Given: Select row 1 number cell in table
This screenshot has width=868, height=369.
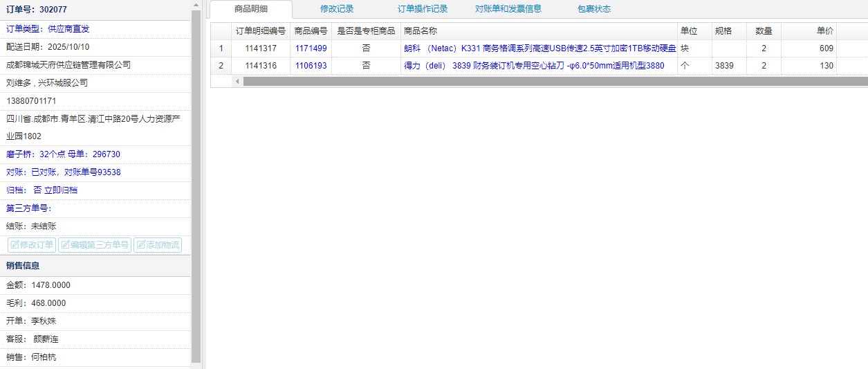Looking at the screenshot, I should click(221, 48).
